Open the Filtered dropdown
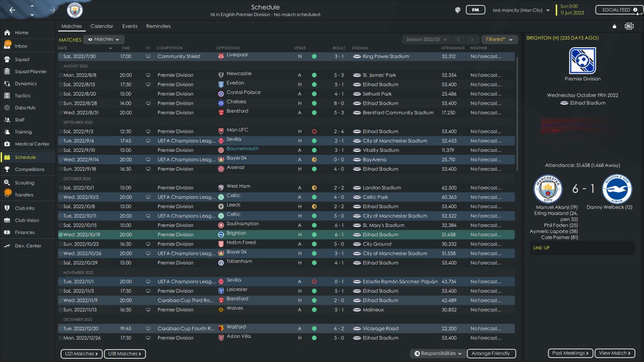Screen dimensions: 644x362 (500, 39)
